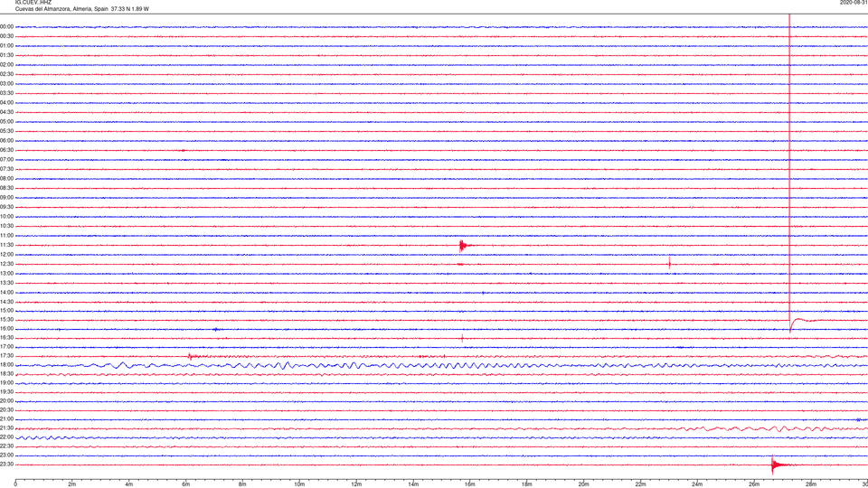
Task: Click the 23:00 time label
Action: (x=6, y=455)
